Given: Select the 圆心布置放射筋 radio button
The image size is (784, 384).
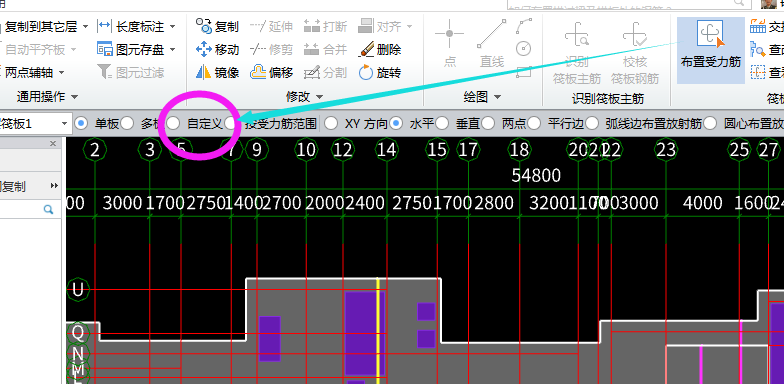Looking at the screenshot, I should pos(710,123).
